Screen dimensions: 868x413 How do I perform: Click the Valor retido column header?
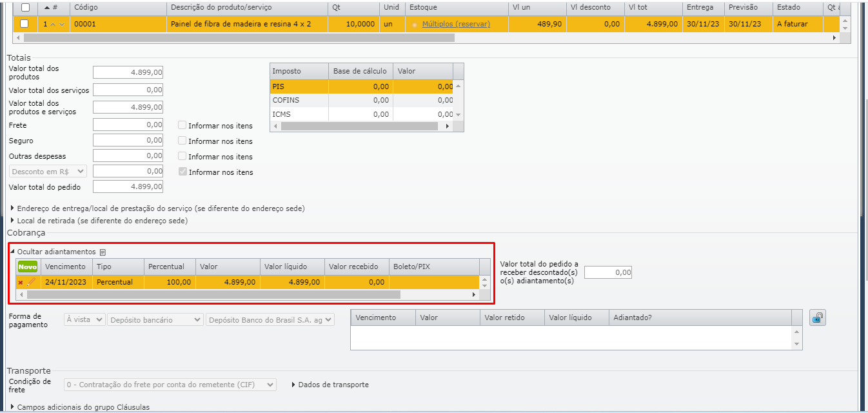coord(513,317)
